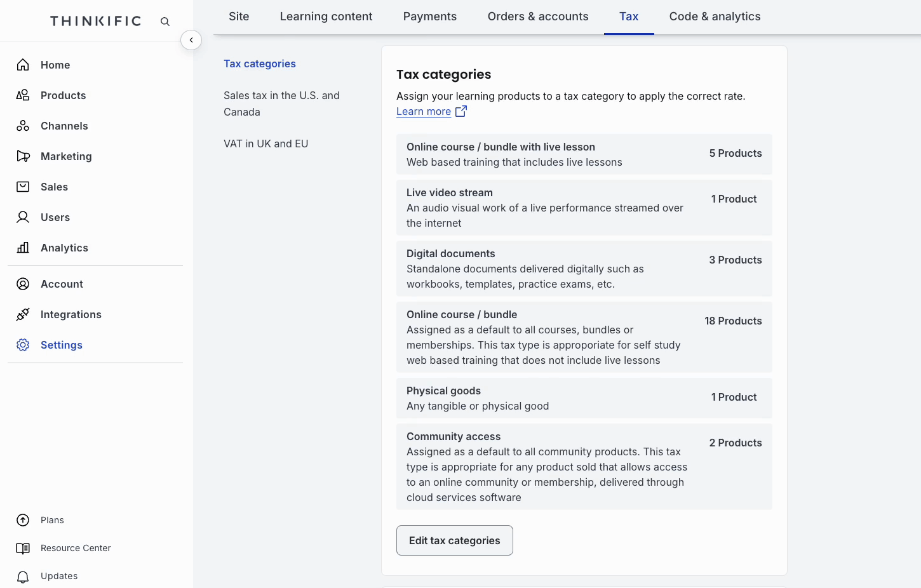Open the Home sidebar icon
The width and height of the screenshot is (921, 588).
tap(23, 64)
